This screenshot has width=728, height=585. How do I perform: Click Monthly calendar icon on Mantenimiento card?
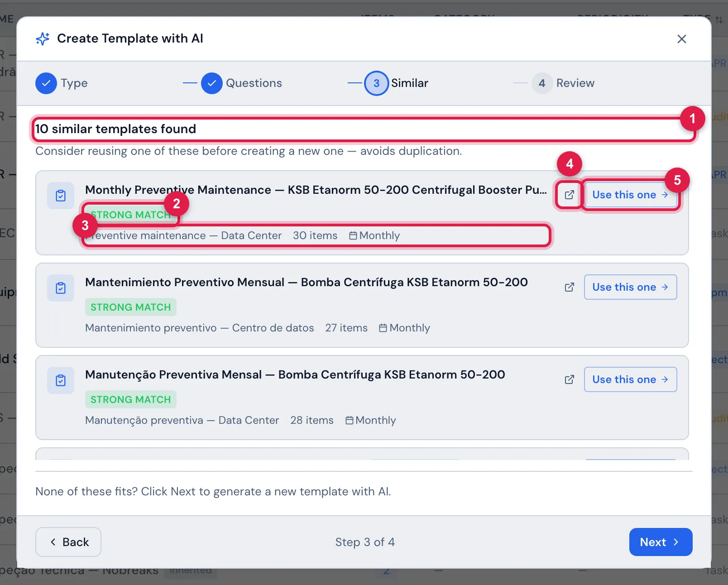(383, 328)
